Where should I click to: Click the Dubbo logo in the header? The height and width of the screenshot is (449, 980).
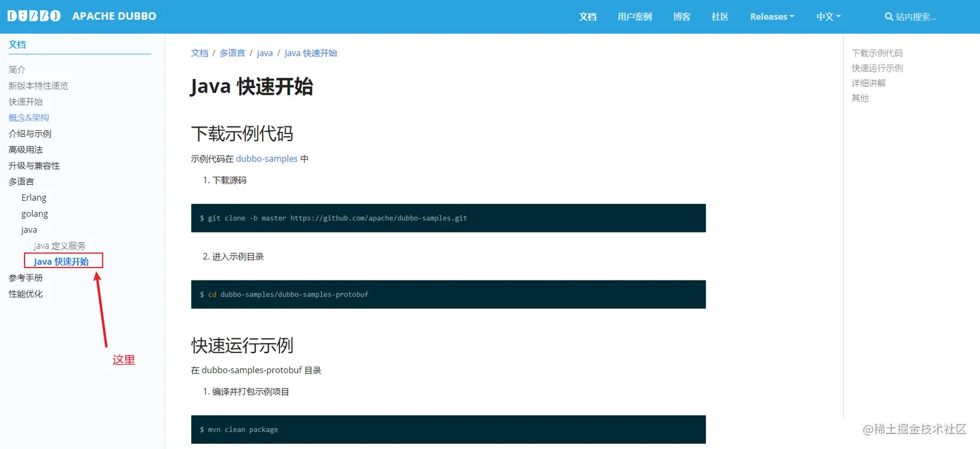click(x=34, y=16)
